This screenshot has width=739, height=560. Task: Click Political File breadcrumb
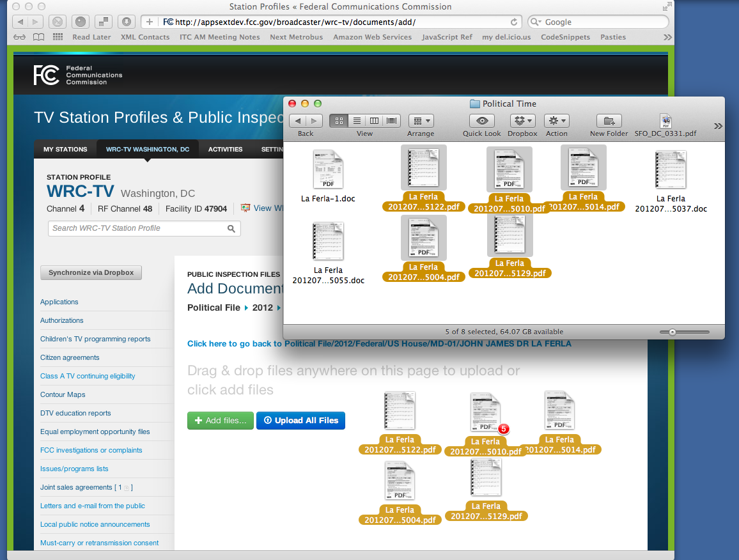[x=214, y=307]
